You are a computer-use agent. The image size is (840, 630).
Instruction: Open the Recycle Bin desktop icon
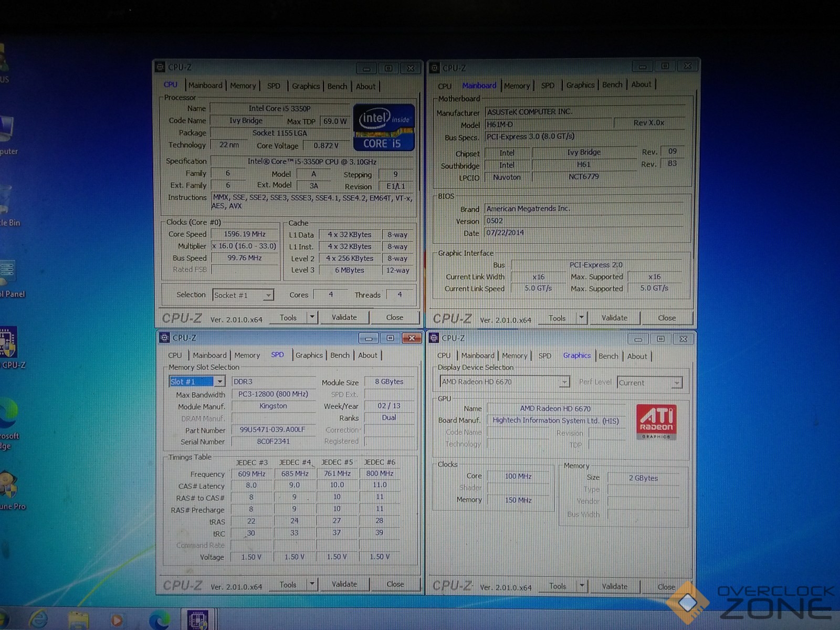tap(8, 206)
